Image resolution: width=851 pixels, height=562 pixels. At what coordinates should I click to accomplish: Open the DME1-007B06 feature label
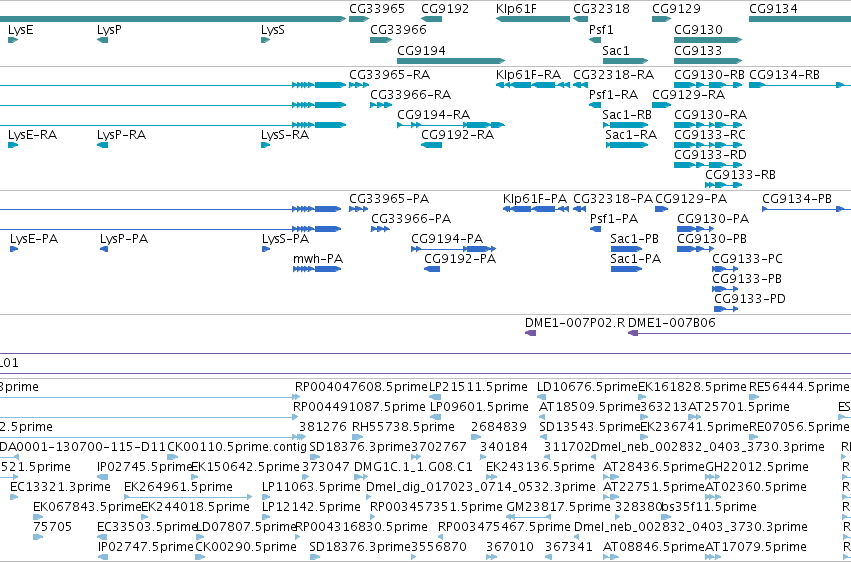point(671,323)
